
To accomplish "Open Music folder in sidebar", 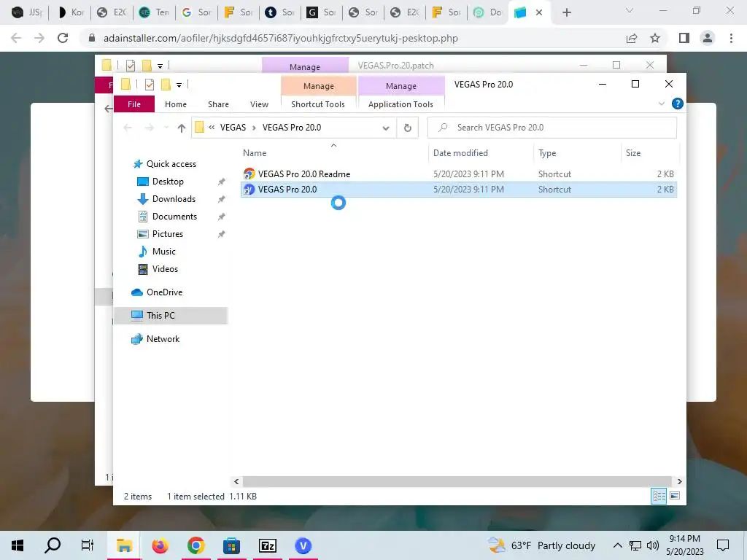I will [x=163, y=252].
